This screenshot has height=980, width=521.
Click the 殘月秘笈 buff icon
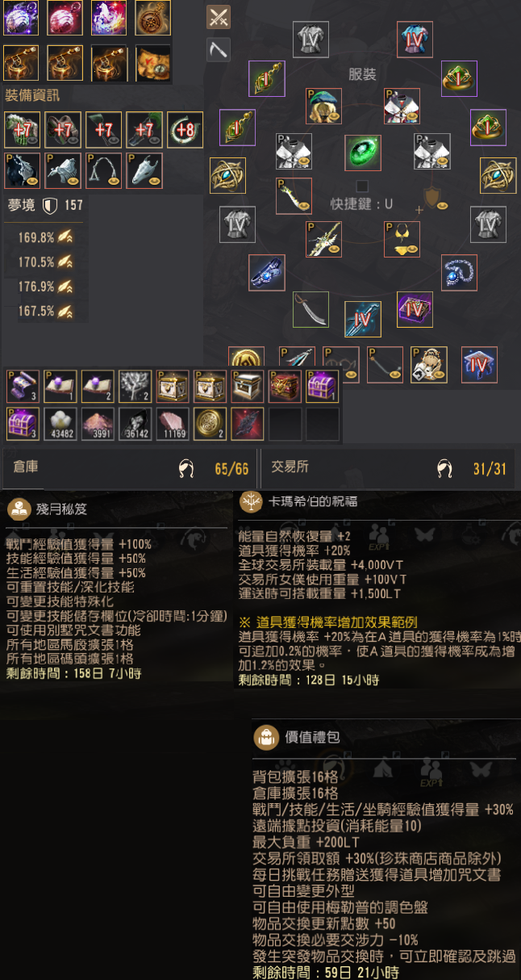(x=17, y=509)
